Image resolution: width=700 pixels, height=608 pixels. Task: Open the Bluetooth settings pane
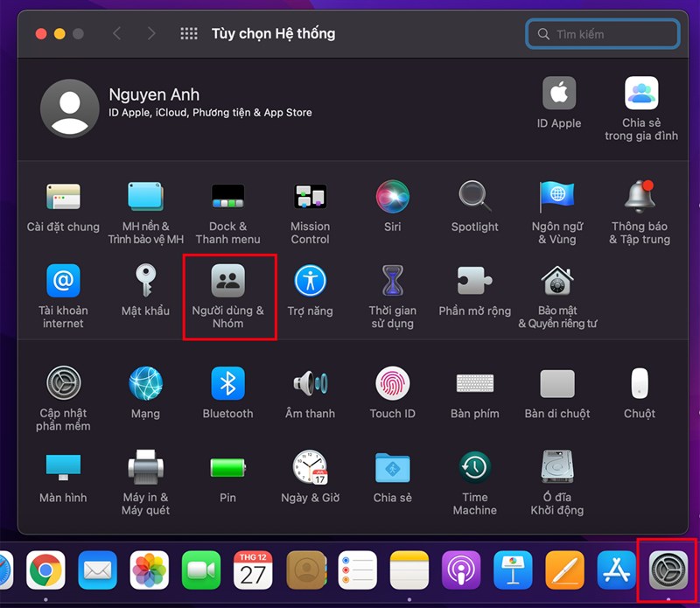[227, 384]
